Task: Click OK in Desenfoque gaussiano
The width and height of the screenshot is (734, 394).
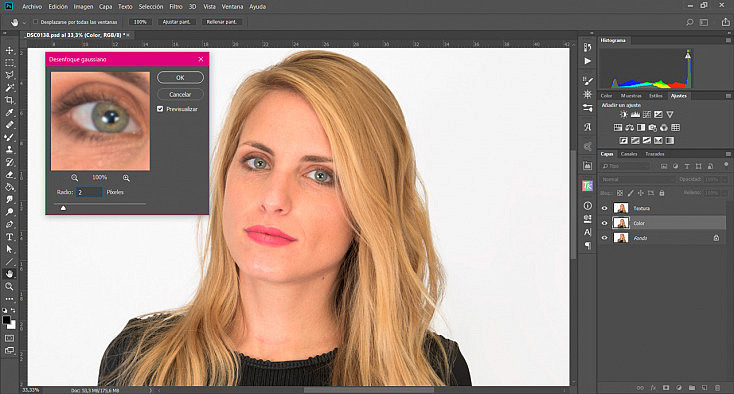Action: click(180, 78)
